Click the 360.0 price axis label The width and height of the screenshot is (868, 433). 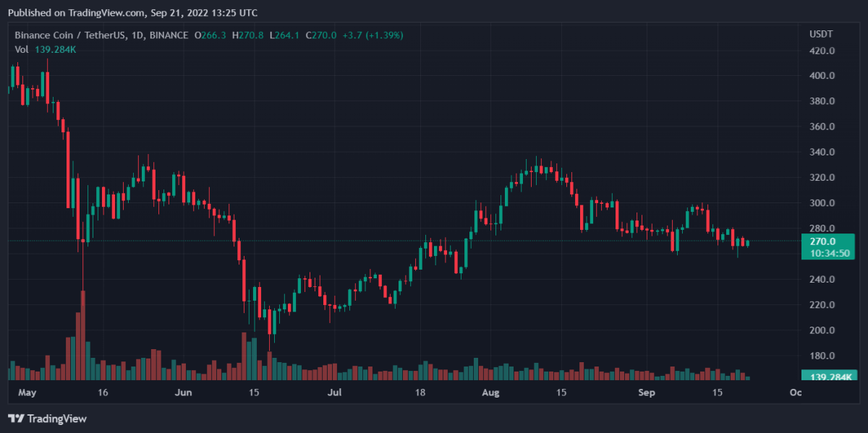[x=823, y=127]
